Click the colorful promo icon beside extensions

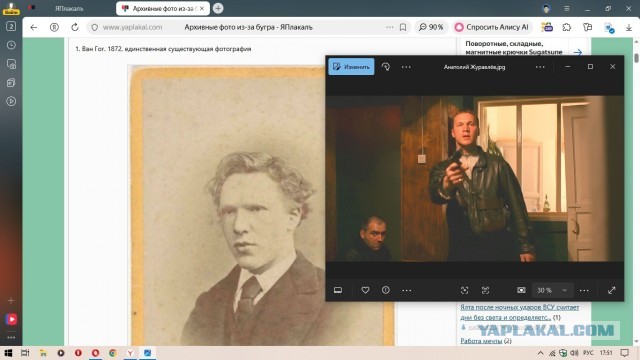(547, 27)
